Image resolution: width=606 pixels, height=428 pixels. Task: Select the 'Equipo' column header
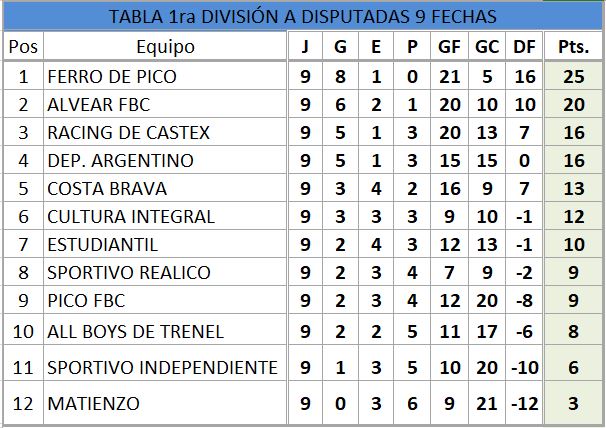pos(165,47)
